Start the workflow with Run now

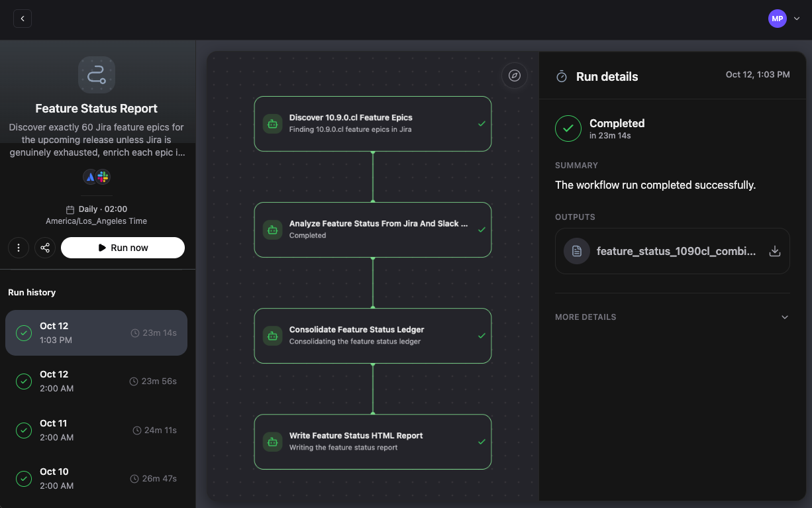click(123, 248)
